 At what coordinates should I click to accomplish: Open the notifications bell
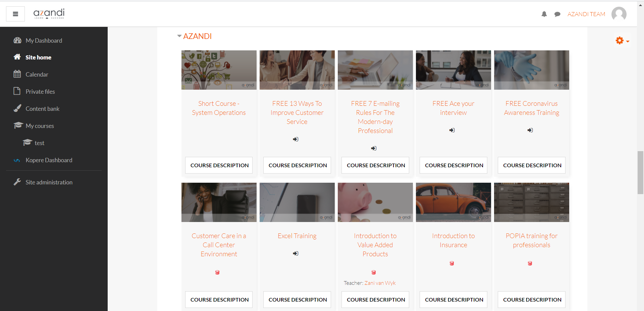(x=544, y=14)
